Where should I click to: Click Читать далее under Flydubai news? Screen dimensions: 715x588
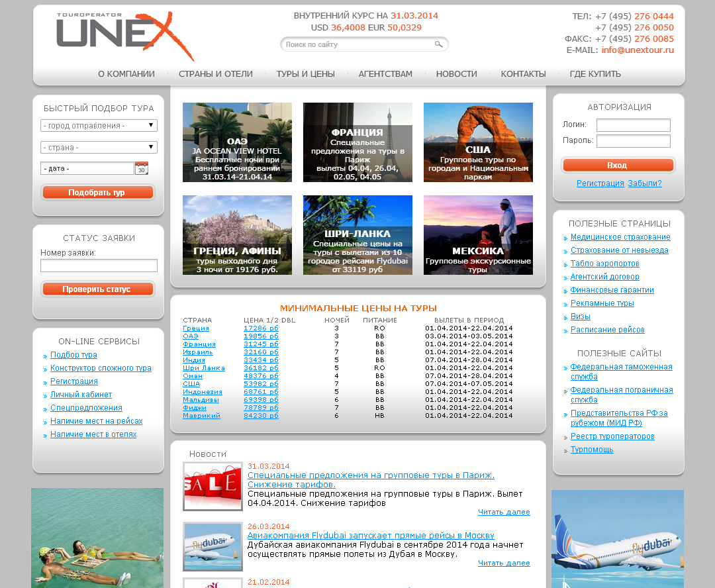coord(504,563)
